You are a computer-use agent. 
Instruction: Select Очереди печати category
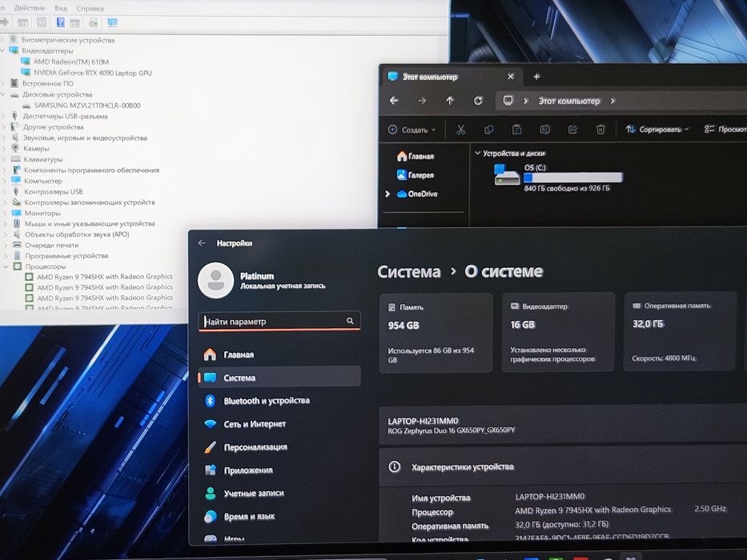[52, 245]
